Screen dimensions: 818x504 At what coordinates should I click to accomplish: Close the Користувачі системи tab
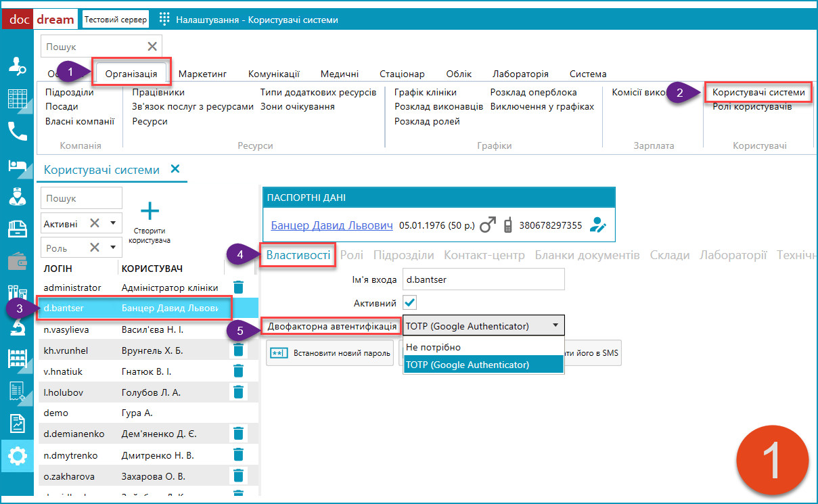[175, 169]
